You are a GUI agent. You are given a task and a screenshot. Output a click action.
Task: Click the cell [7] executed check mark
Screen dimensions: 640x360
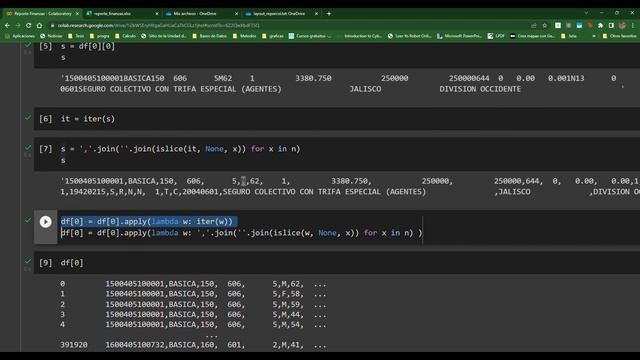point(28,147)
